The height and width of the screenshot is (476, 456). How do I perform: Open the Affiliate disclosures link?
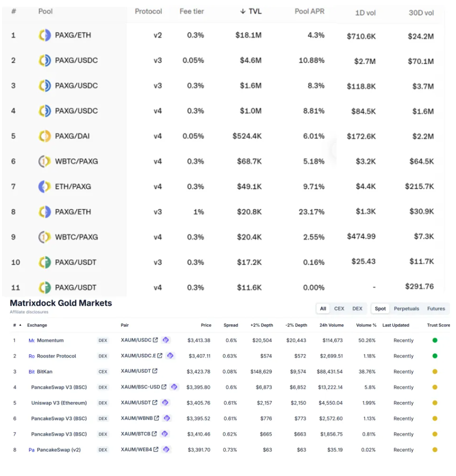point(29,312)
